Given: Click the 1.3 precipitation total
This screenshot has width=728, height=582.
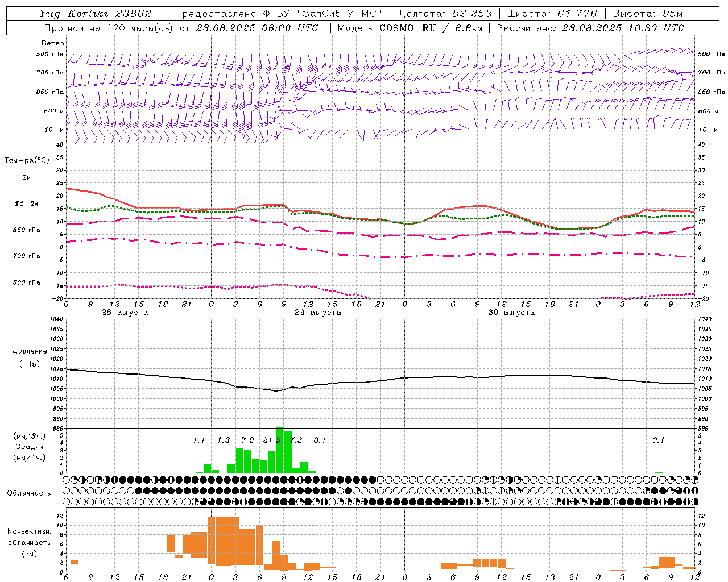Looking at the screenshot, I should click(224, 440).
